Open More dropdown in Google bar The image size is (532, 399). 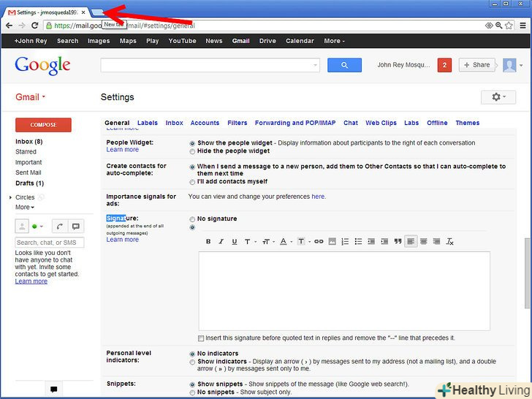(x=334, y=41)
